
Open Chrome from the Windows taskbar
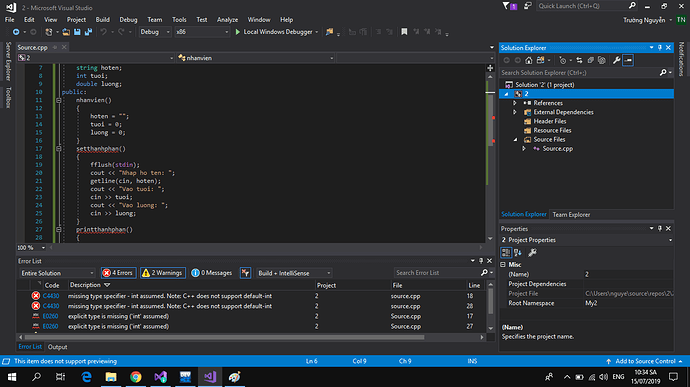click(136, 377)
